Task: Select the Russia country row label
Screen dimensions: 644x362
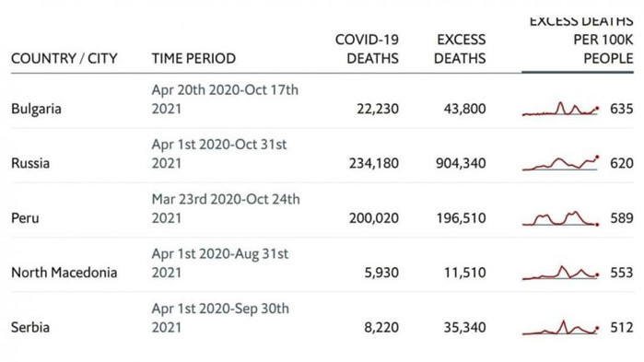Action: tap(30, 163)
